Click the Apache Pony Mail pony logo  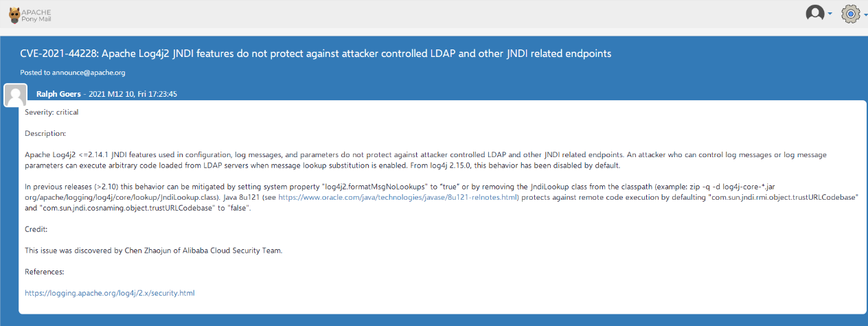click(x=14, y=14)
